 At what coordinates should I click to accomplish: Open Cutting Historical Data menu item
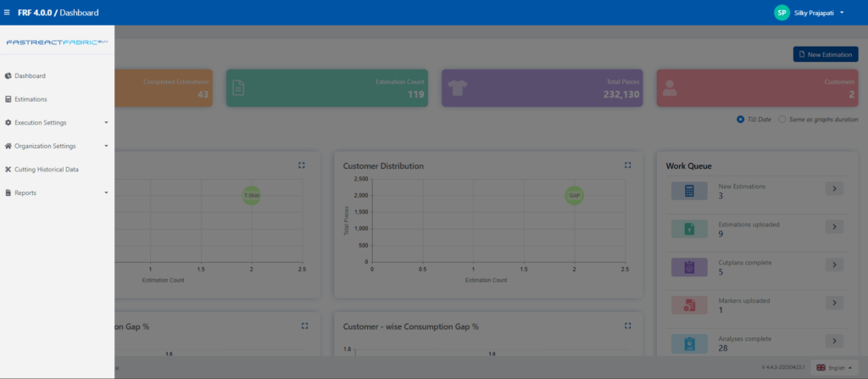pyautogui.click(x=46, y=170)
